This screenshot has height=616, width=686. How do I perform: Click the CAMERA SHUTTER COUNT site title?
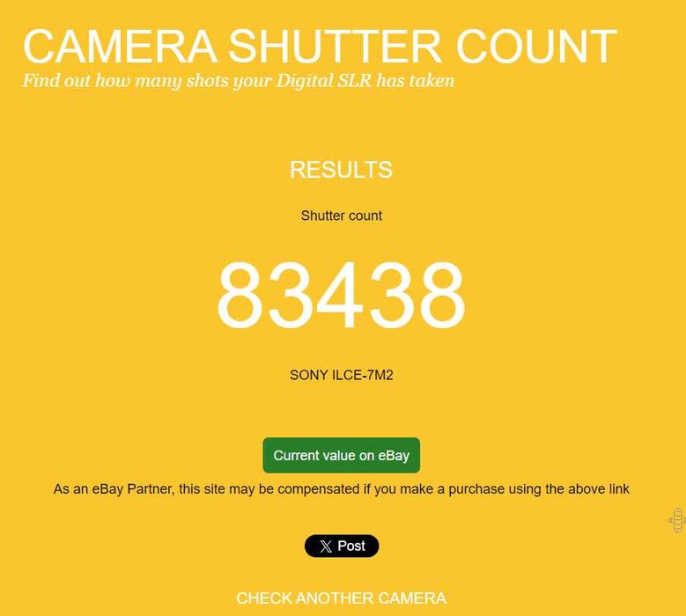coord(320,47)
